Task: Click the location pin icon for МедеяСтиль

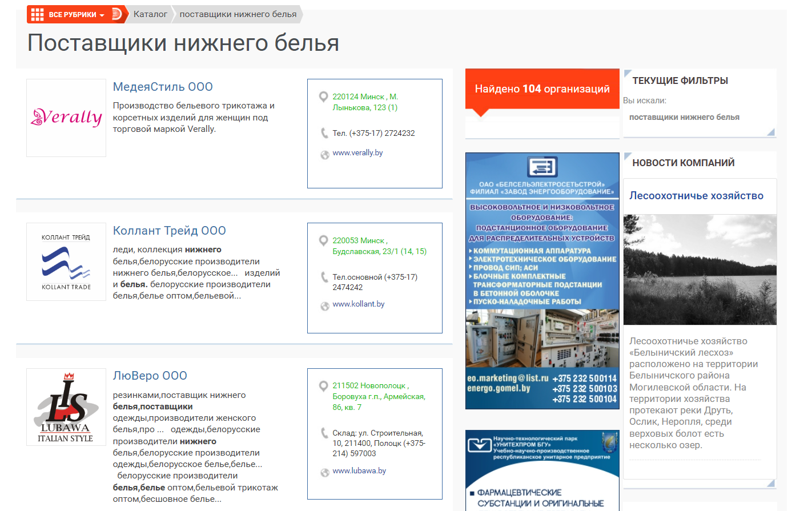Action: pyautogui.click(x=324, y=97)
